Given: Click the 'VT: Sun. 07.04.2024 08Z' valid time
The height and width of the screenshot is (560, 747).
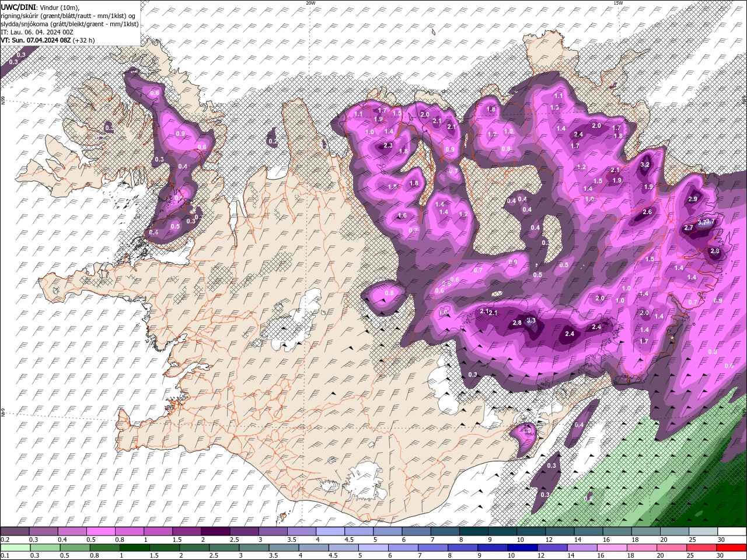Looking at the screenshot, I should [36, 40].
